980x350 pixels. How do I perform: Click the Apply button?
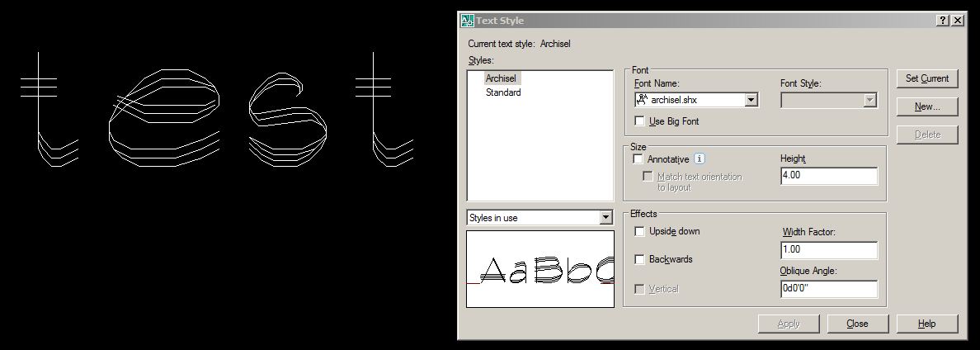[788, 324]
